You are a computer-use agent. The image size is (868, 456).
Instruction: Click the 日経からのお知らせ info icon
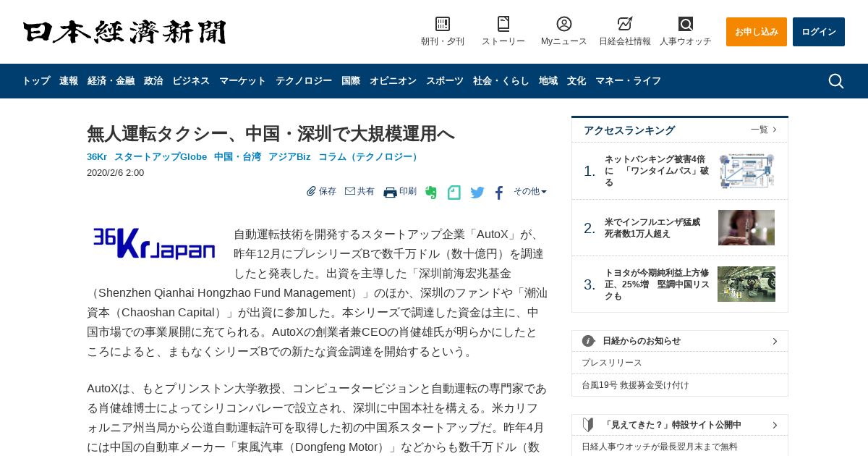pos(588,341)
